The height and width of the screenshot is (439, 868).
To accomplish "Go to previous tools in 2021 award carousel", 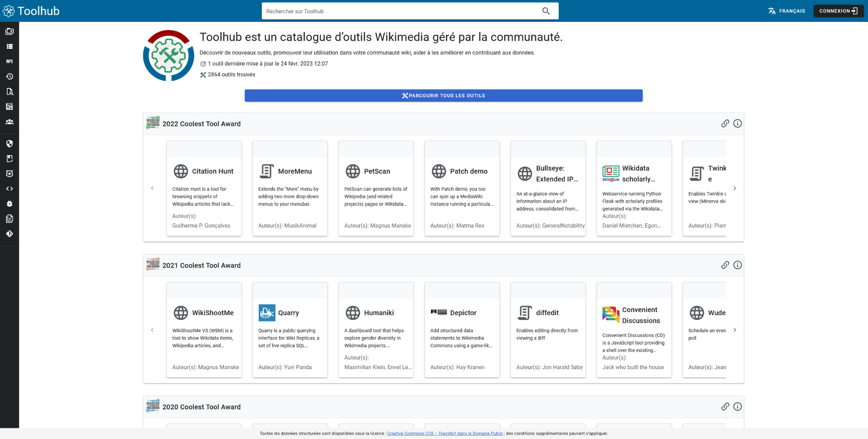I will pyautogui.click(x=152, y=330).
